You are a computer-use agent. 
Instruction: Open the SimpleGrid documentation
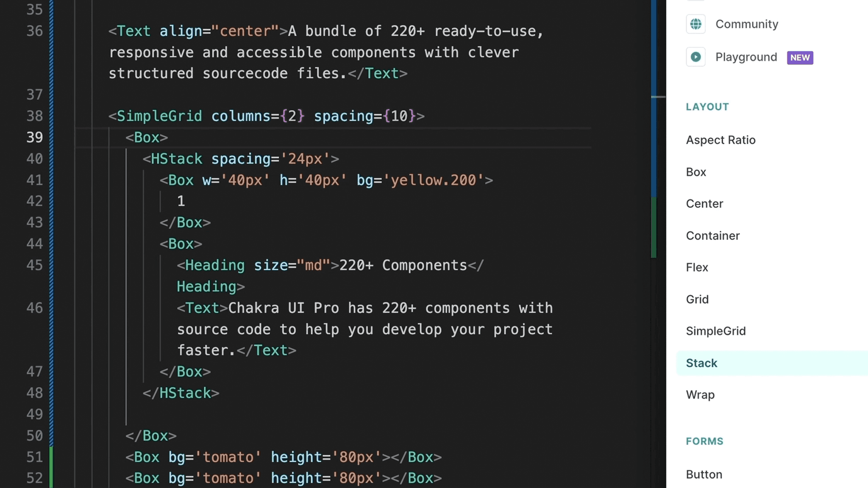pos(716,331)
